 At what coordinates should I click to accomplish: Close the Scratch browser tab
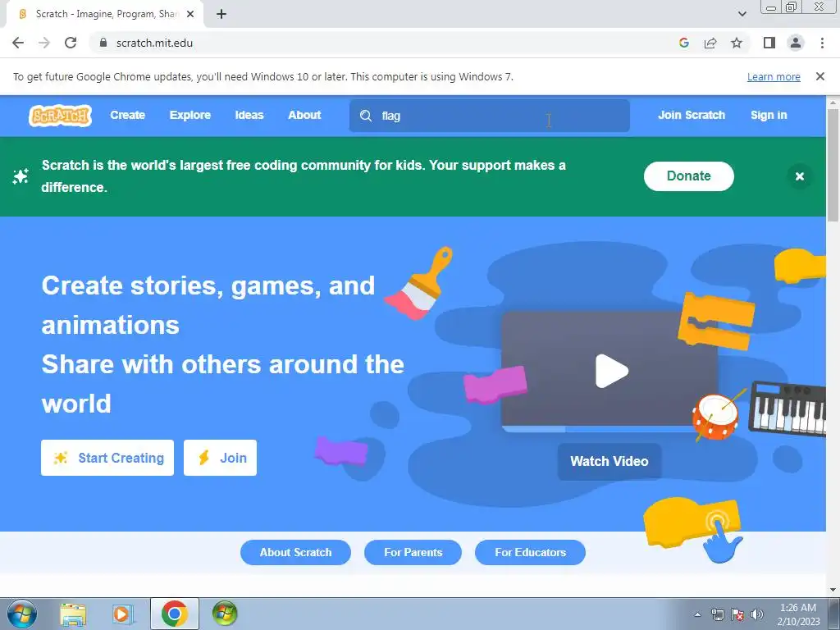[190, 14]
